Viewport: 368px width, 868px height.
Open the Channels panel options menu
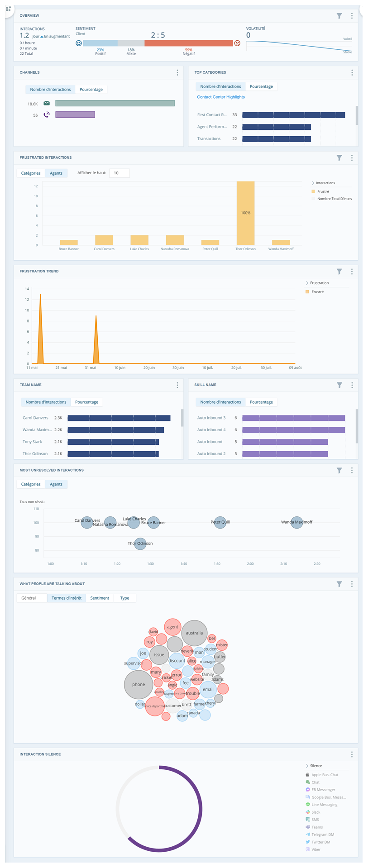(x=177, y=72)
